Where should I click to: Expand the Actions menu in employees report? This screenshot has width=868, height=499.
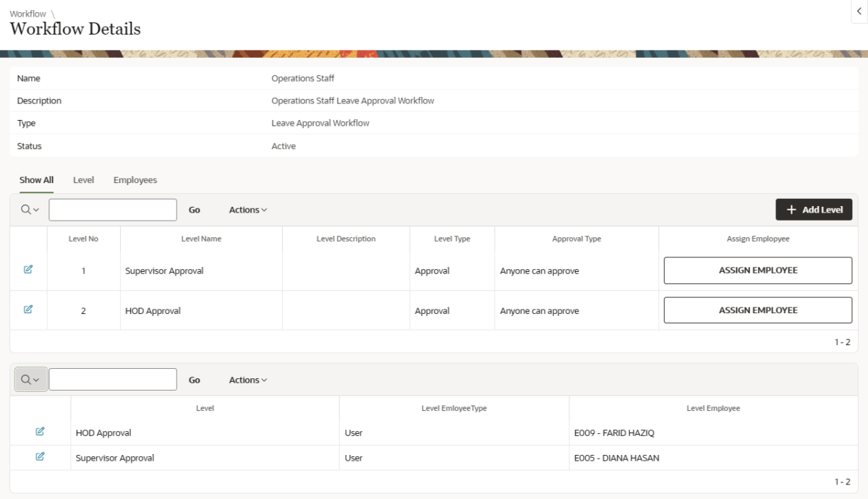coord(247,380)
